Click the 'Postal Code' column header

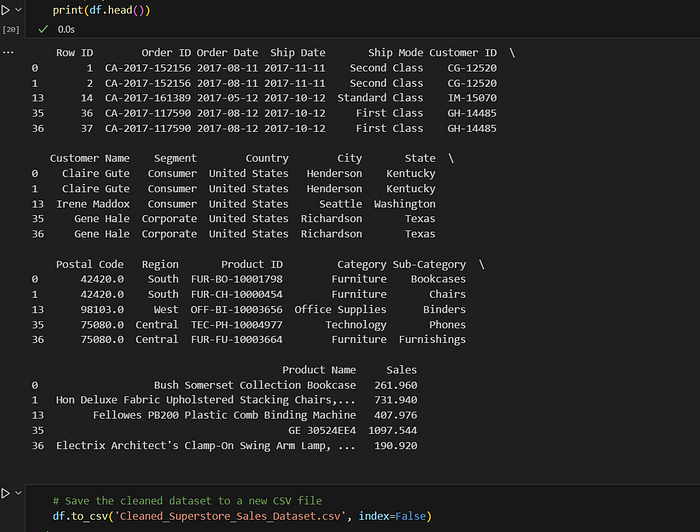point(90,264)
